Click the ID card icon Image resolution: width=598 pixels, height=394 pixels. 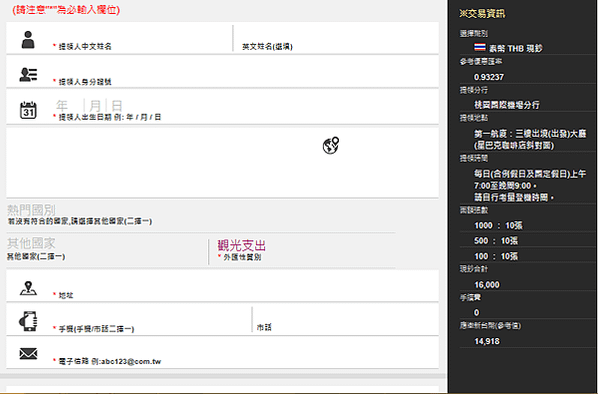click(28, 74)
